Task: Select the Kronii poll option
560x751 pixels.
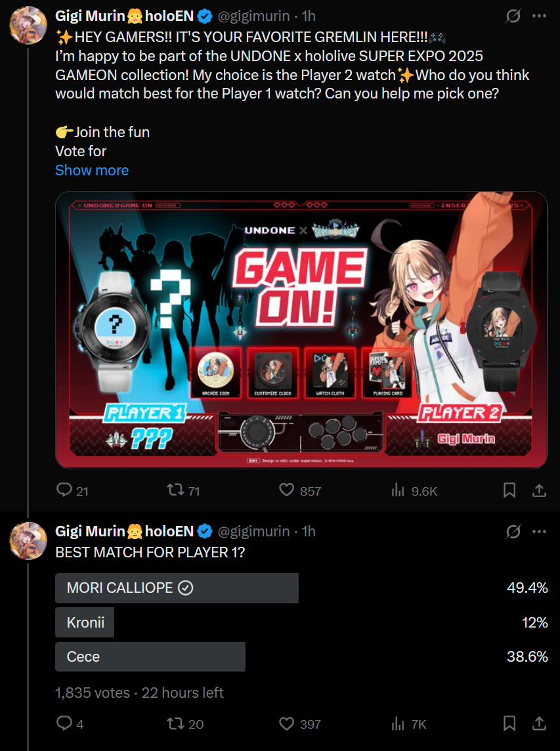Action: (85, 622)
